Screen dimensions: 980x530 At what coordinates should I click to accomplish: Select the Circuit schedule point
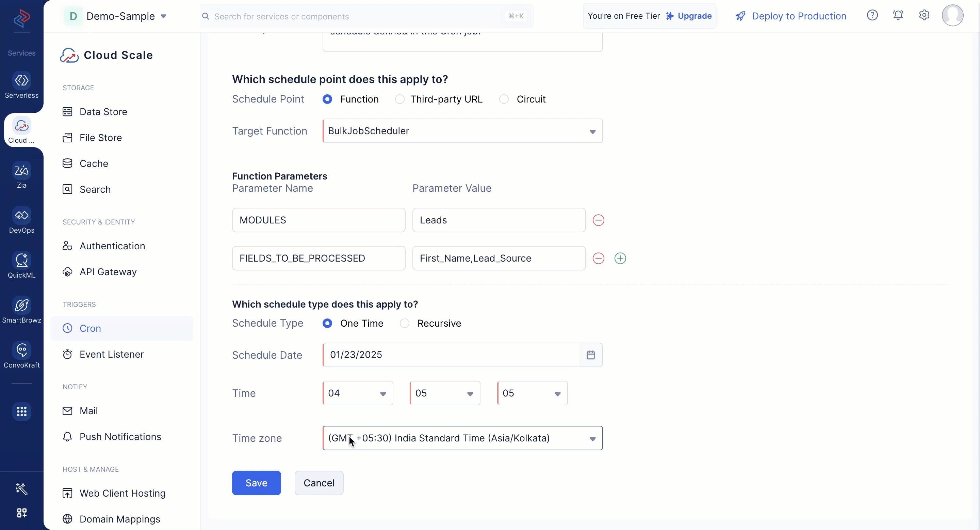coord(504,99)
